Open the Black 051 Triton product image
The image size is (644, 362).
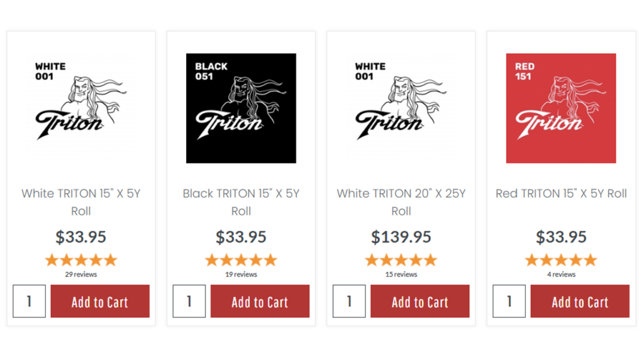pos(241,108)
